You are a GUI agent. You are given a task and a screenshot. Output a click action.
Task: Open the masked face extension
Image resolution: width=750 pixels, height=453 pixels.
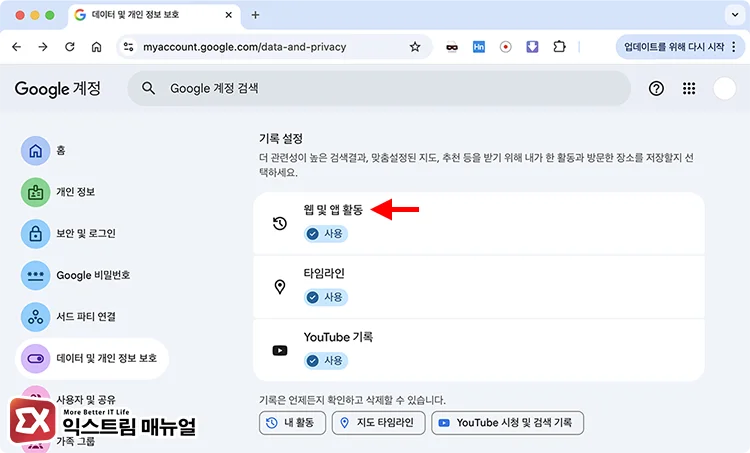point(452,47)
